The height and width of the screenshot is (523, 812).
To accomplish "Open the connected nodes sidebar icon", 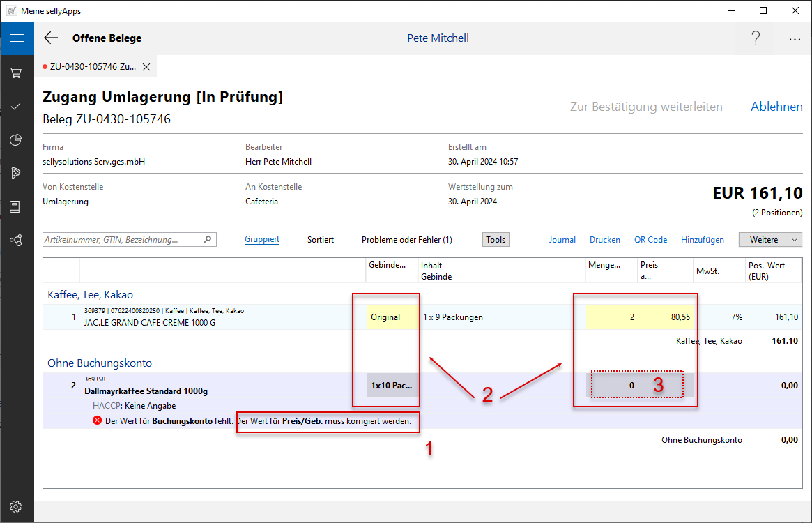I will [x=16, y=241].
